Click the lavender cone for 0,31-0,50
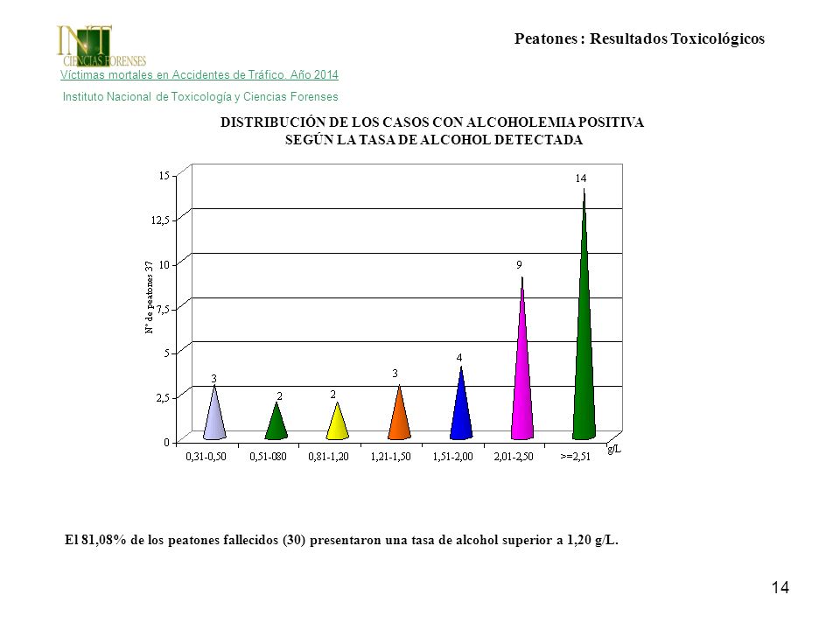 (214, 412)
